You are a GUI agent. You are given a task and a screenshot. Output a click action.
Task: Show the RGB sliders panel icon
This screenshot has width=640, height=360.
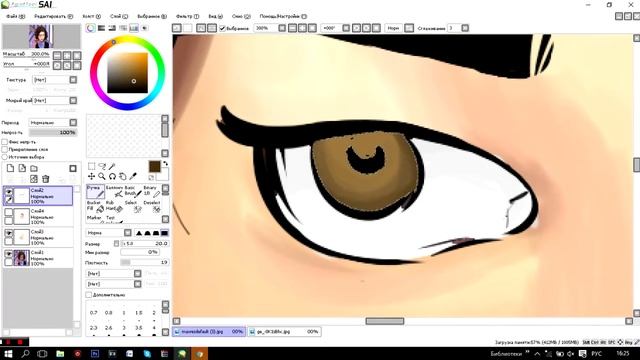[101, 28]
